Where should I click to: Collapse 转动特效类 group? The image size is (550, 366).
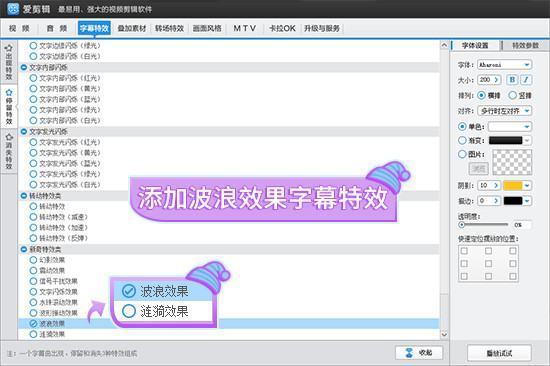24,196
